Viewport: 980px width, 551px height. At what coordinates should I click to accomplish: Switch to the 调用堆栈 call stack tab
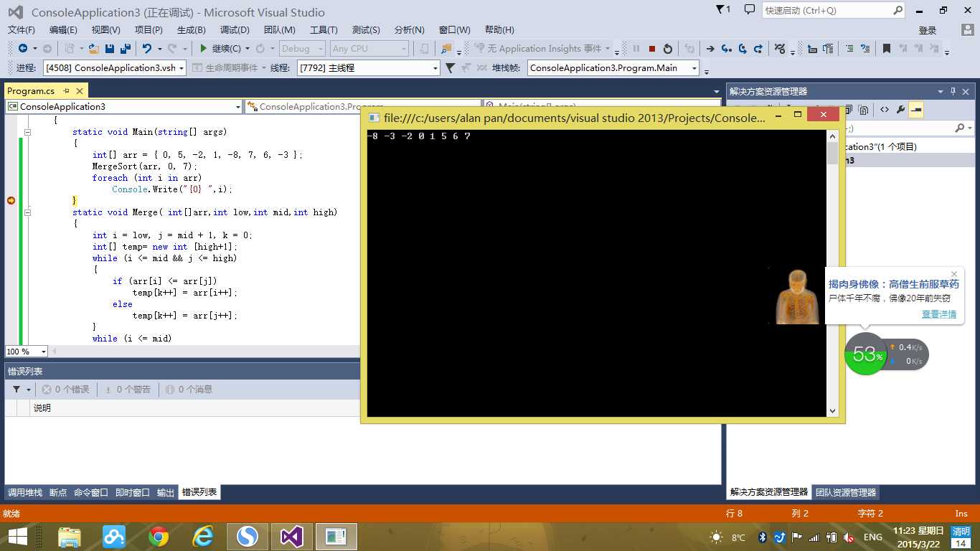25,492
